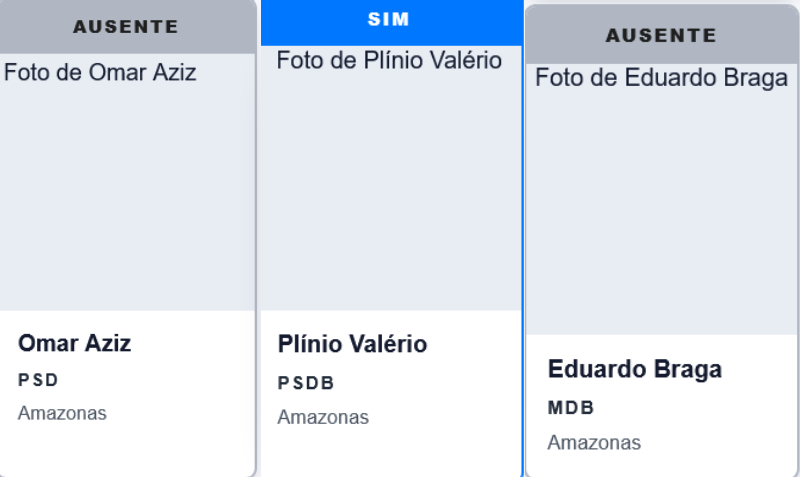Click the PSDB party label
Viewport: 800px width, 477px height.
306,383
